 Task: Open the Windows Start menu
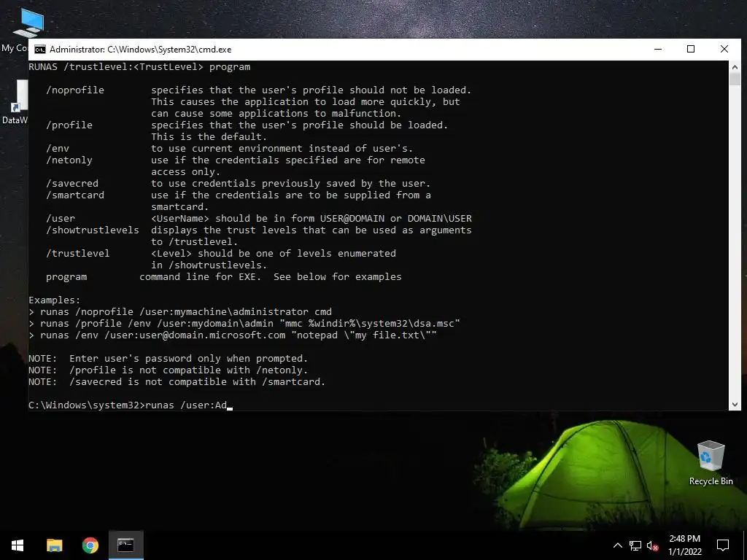18,545
